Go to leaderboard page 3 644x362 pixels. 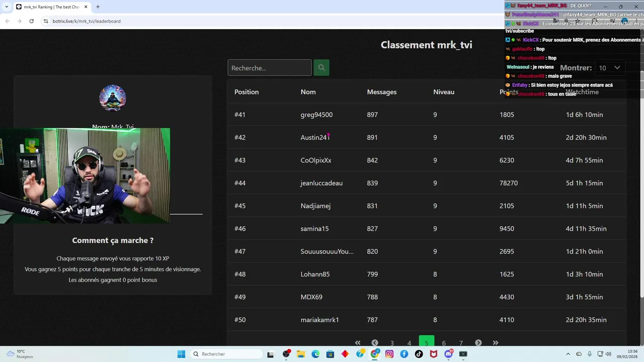pyautogui.click(x=392, y=343)
